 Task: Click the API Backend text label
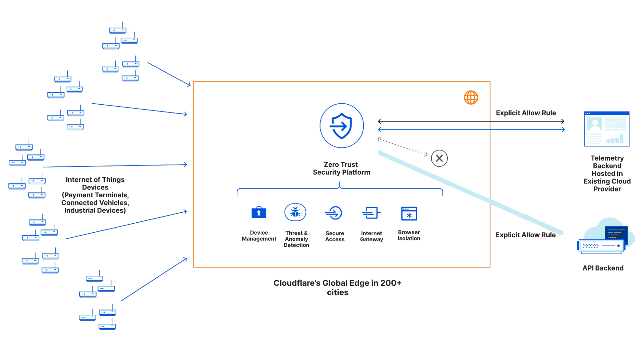click(603, 268)
